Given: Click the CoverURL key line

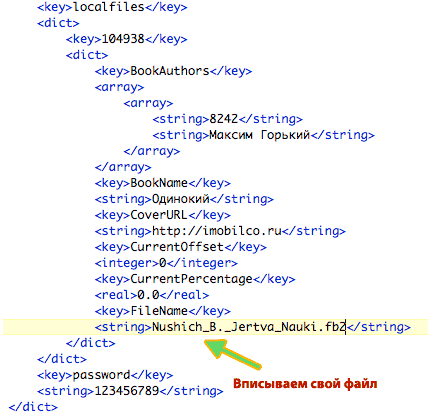Looking at the screenshot, I should point(163,215).
